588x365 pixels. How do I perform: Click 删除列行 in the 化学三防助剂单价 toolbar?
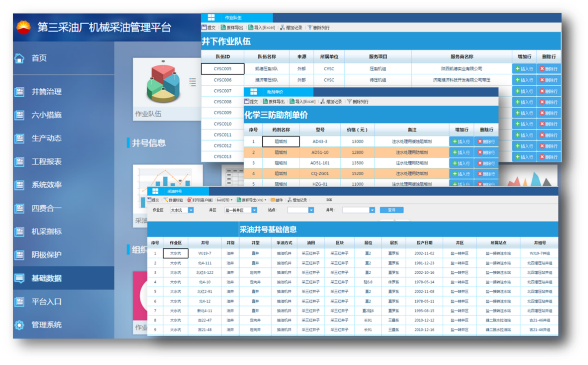(357, 102)
